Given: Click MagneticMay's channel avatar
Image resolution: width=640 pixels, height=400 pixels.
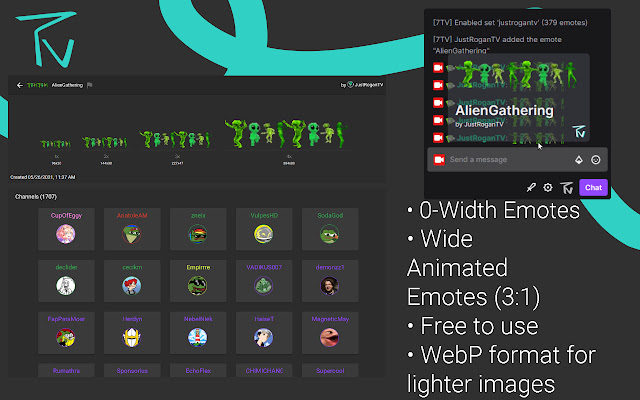Looking at the screenshot, I should pyautogui.click(x=329, y=338).
